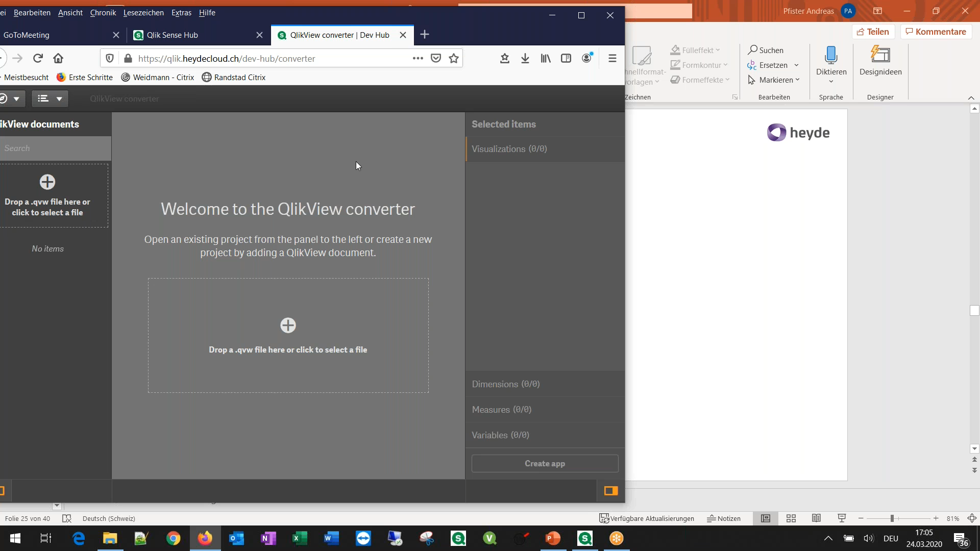The image size is (980, 551).
Task: Toggle the GoToMeeting browser tab
Action: click(57, 35)
